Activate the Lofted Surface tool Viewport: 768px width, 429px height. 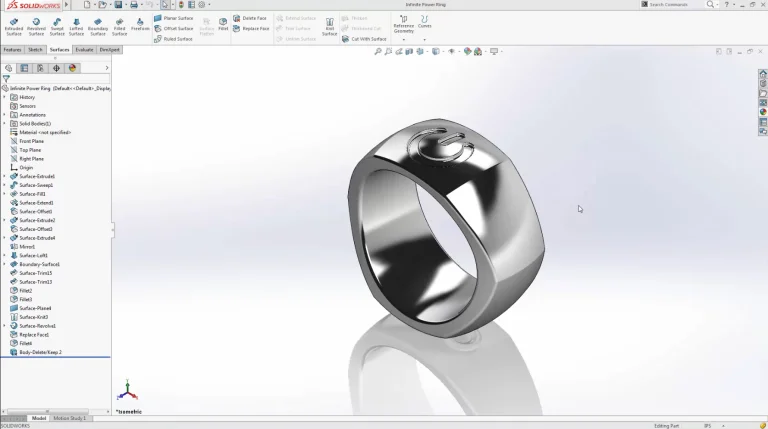[x=76, y=25]
